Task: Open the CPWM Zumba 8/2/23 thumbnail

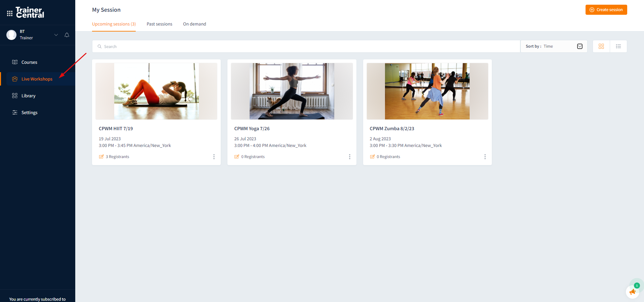Action: (427, 91)
